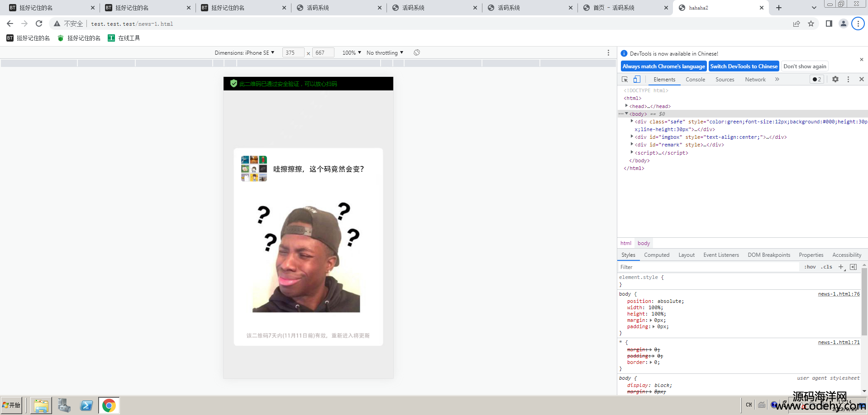
Task: Open the 开始 Start menu
Action: (12, 405)
